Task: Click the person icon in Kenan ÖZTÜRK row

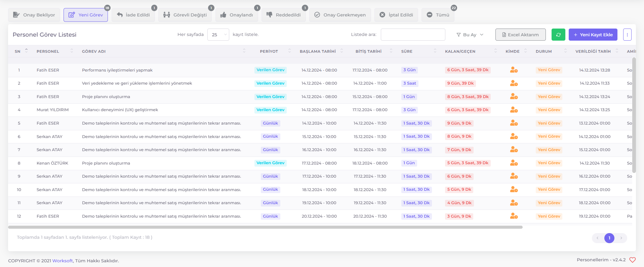Action: pyautogui.click(x=514, y=163)
